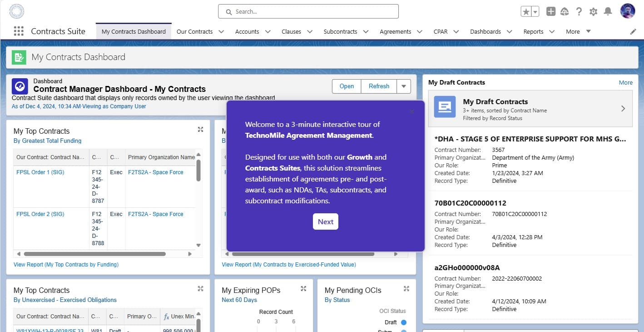This screenshot has height=332, width=644.
Task: Open the App Launcher grid icon
Action: (19, 31)
